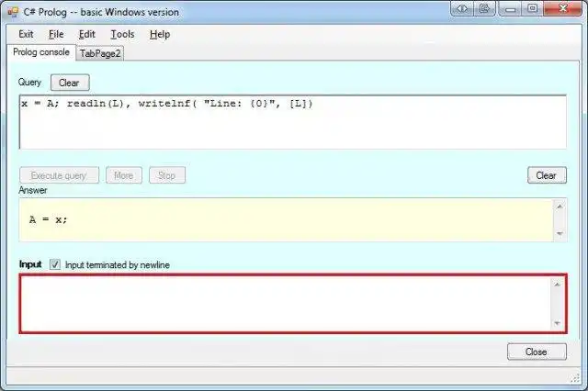The image size is (588, 391).
Task: Click the left-right arrows title bar button
Action: coord(462,8)
